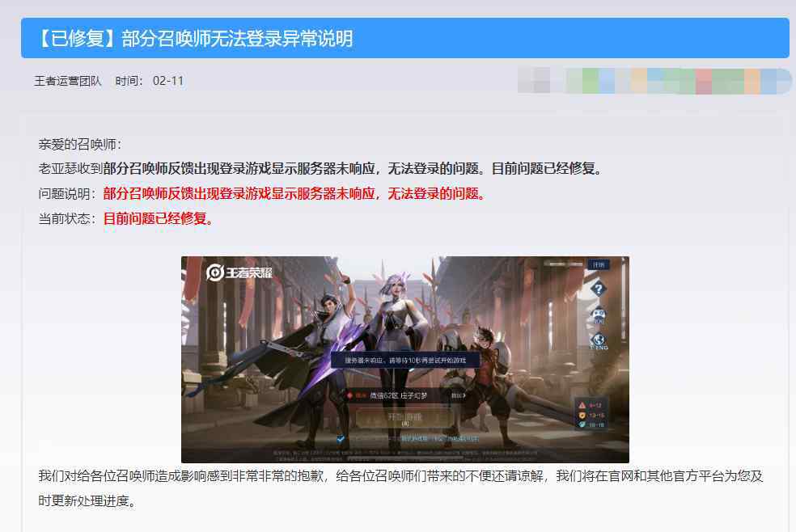Open server selection 微信62区 庄子幻梦

coord(406,395)
